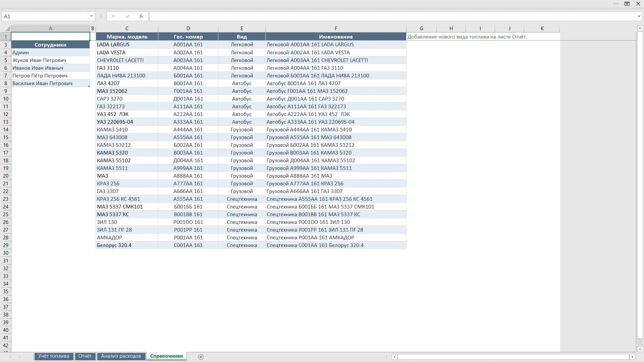
Task: Open the three-dots more options menu
Action: click(x=616, y=4)
